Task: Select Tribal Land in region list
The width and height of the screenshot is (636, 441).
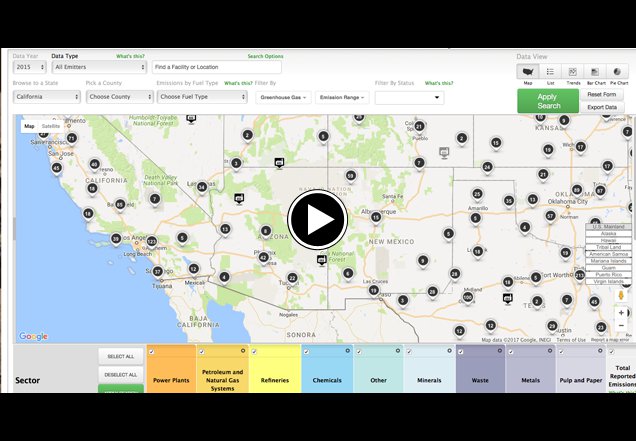Action: 608,247
